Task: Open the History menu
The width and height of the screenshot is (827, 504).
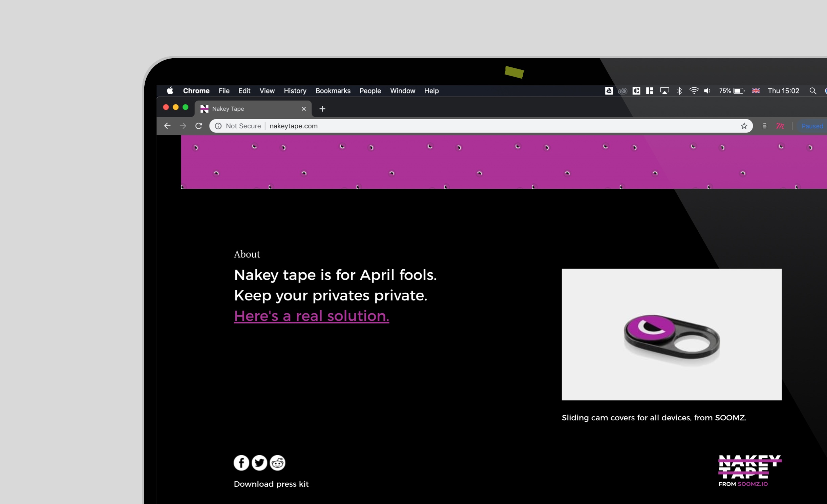Action: (x=295, y=91)
